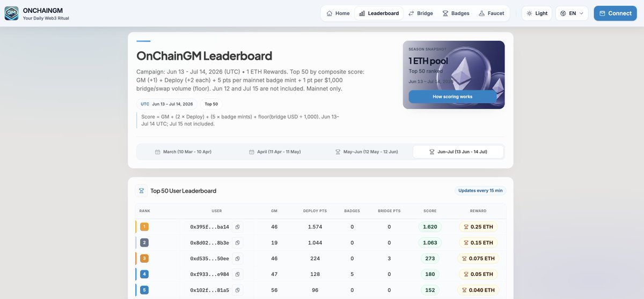644x299 pixels.
Task: Click the 1.620 score pill
Action: click(430, 227)
